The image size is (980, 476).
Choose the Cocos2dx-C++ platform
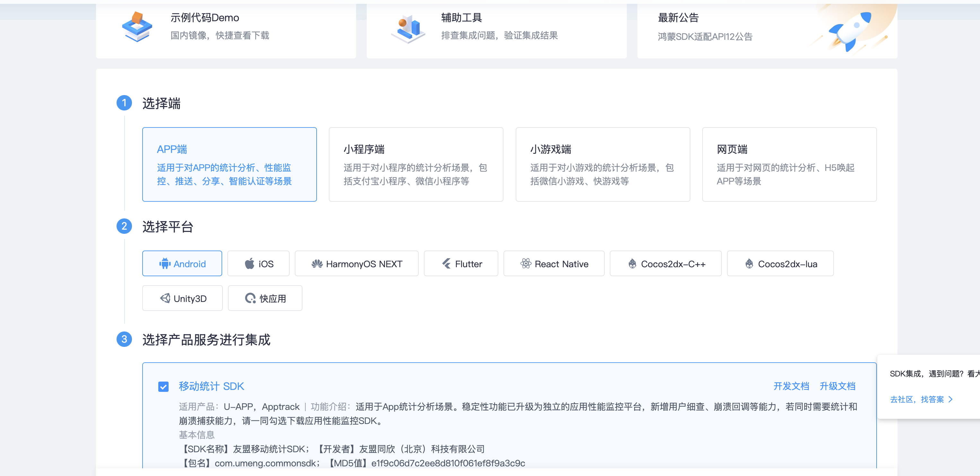pyautogui.click(x=666, y=263)
